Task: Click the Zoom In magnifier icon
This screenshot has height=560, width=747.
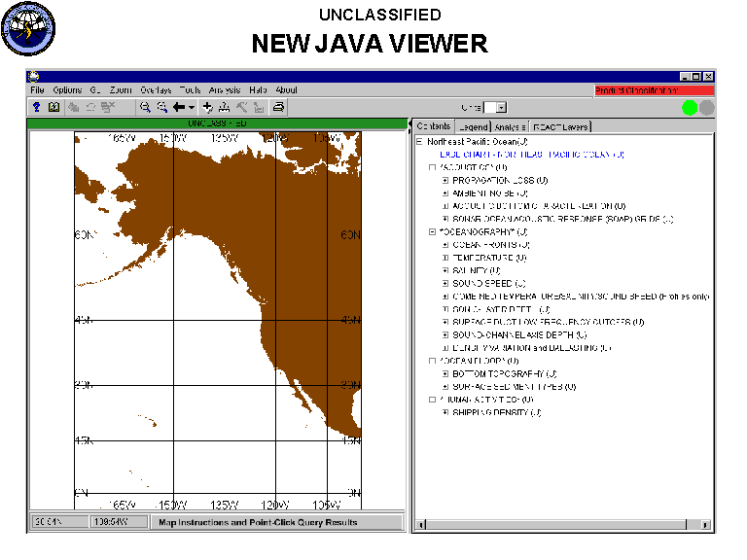Action: pyautogui.click(x=145, y=107)
